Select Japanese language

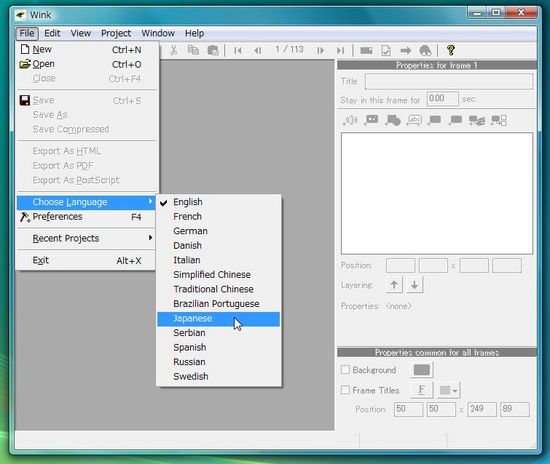pos(219,319)
